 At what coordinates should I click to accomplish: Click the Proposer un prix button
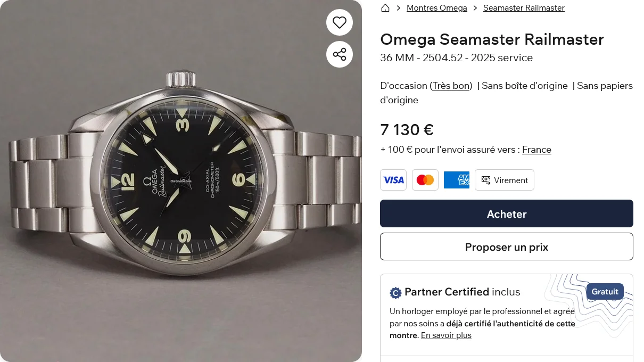point(506,247)
